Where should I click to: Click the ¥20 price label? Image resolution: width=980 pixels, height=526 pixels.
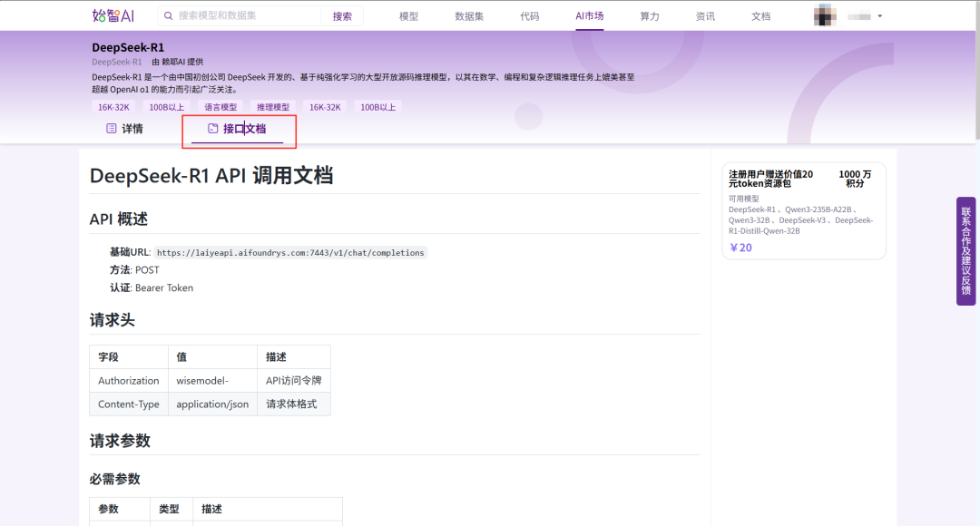click(741, 248)
